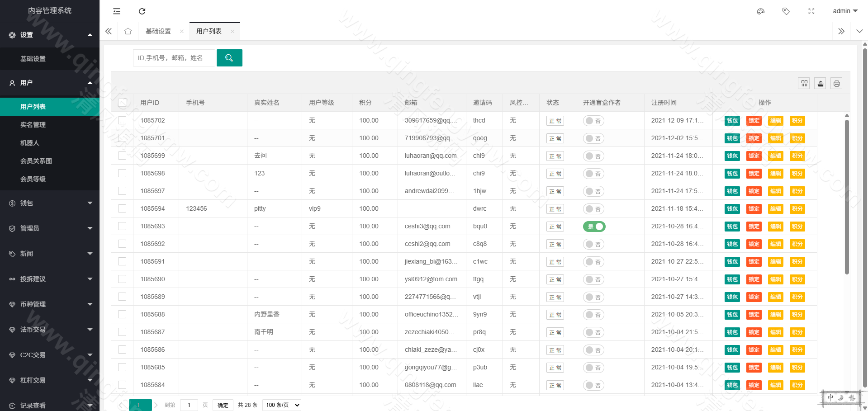Screen dimensions: 868x411
Task: Open 钱包 for user 1085684
Action: pos(732,385)
